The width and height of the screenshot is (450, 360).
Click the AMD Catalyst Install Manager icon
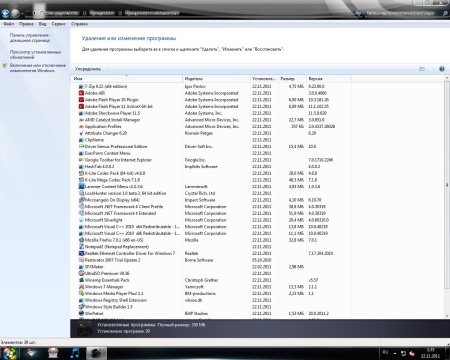tap(81, 120)
